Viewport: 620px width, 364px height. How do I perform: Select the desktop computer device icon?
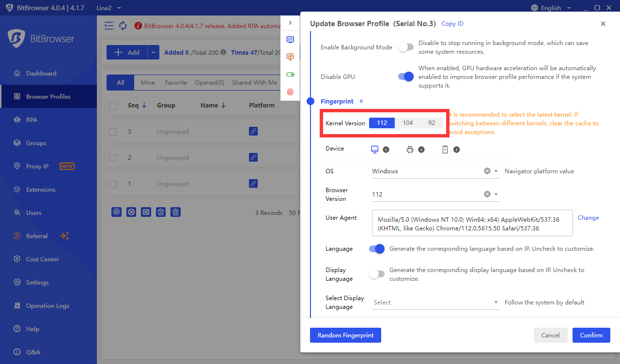(375, 150)
